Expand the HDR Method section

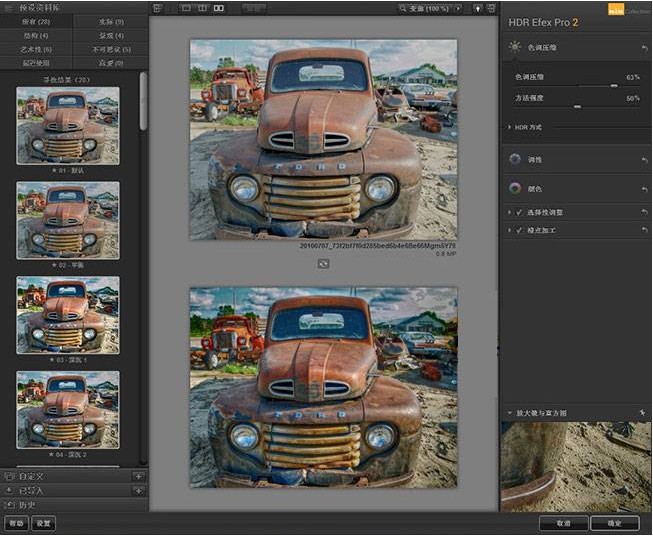tap(510, 127)
